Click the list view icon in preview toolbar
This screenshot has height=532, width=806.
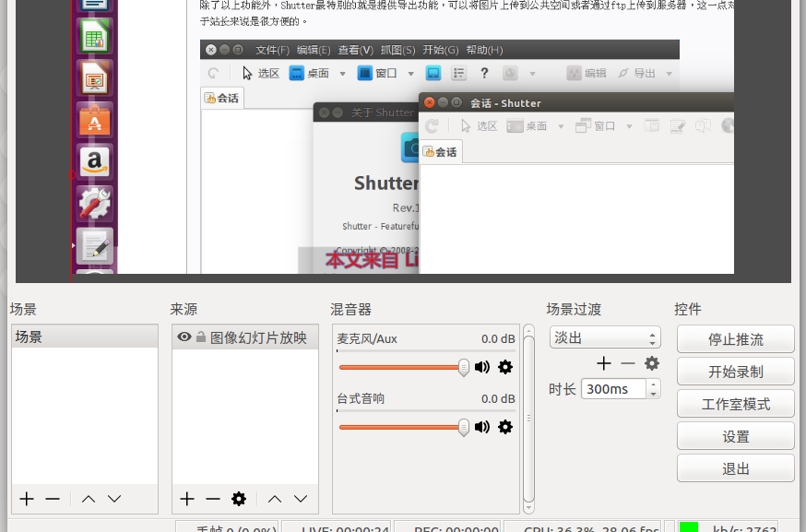pos(458,74)
